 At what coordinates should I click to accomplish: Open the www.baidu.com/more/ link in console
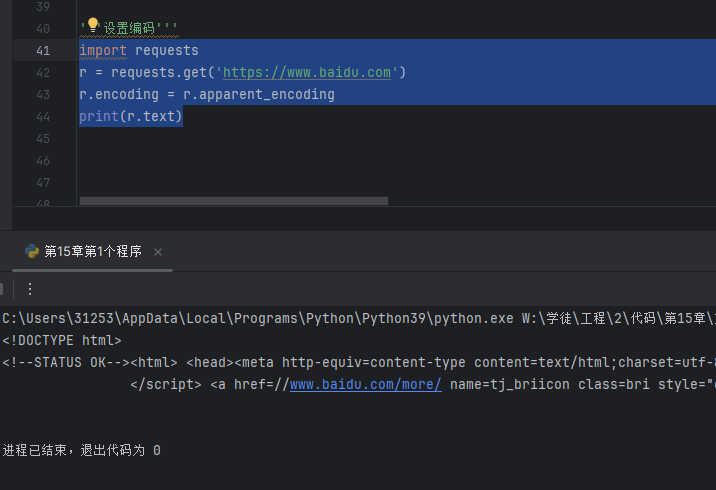pos(366,385)
